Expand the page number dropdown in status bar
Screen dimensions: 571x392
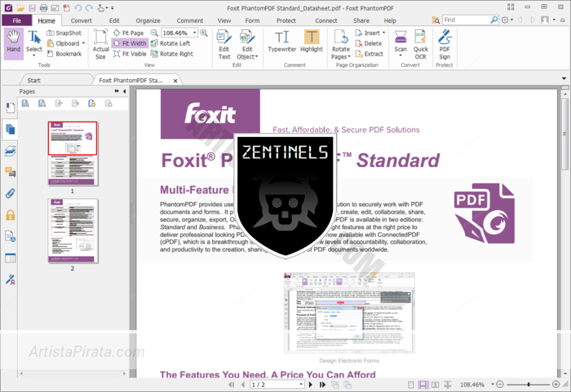pyautogui.click(x=300, y=384)
